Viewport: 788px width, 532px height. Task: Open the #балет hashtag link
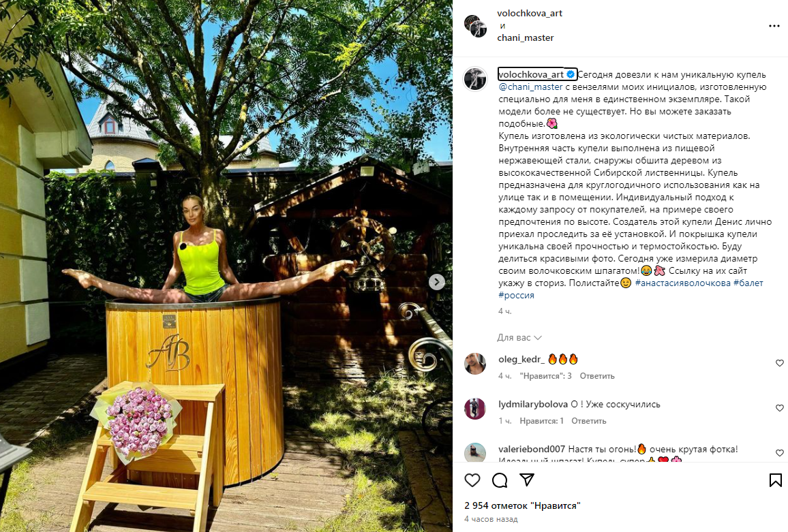[x=748, y=283]
